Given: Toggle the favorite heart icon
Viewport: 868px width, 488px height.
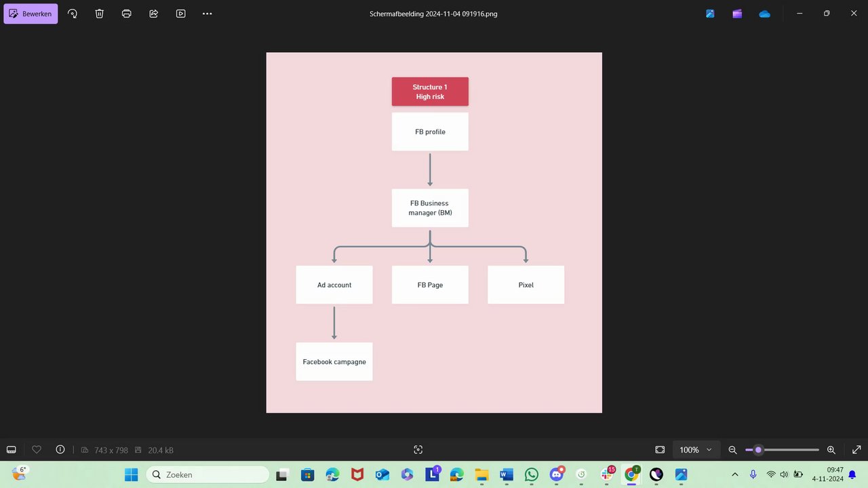Looking at the screenshot, I should click(x=37, y=449).
